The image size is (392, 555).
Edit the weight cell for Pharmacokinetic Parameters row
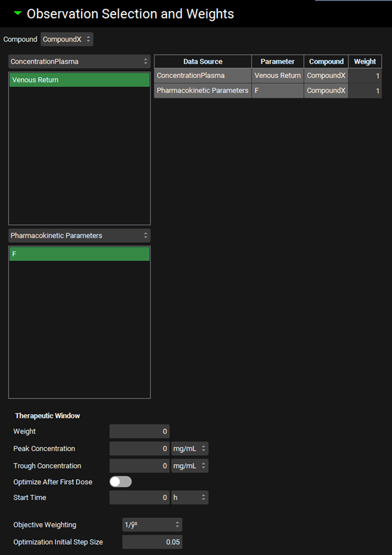tap(365, 91)
